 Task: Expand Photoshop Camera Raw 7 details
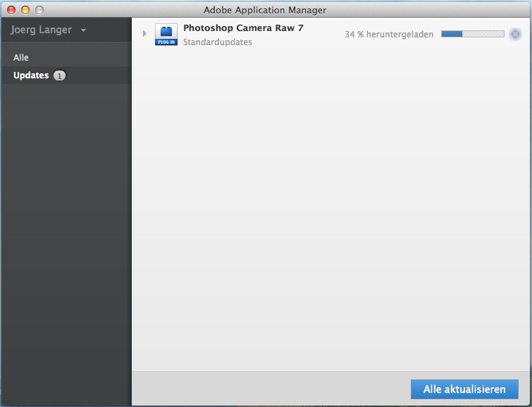pyautogui.click(x=144, y=34)
